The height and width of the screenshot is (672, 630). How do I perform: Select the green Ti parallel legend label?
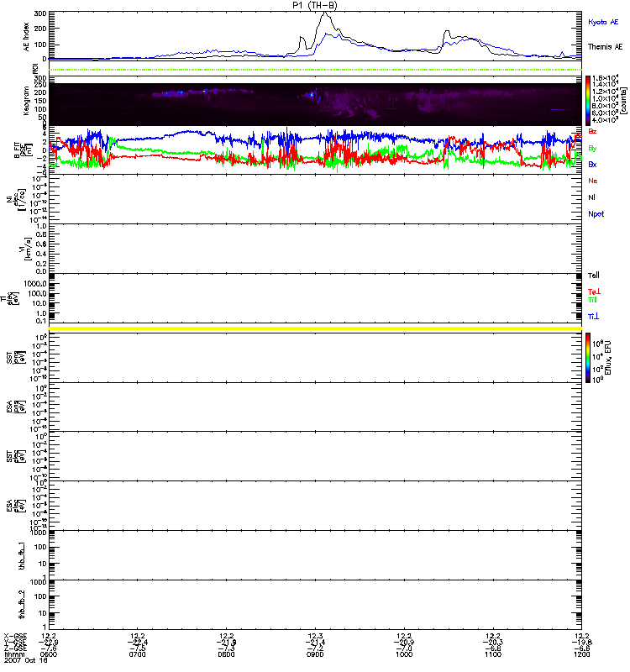coord(592,300)
